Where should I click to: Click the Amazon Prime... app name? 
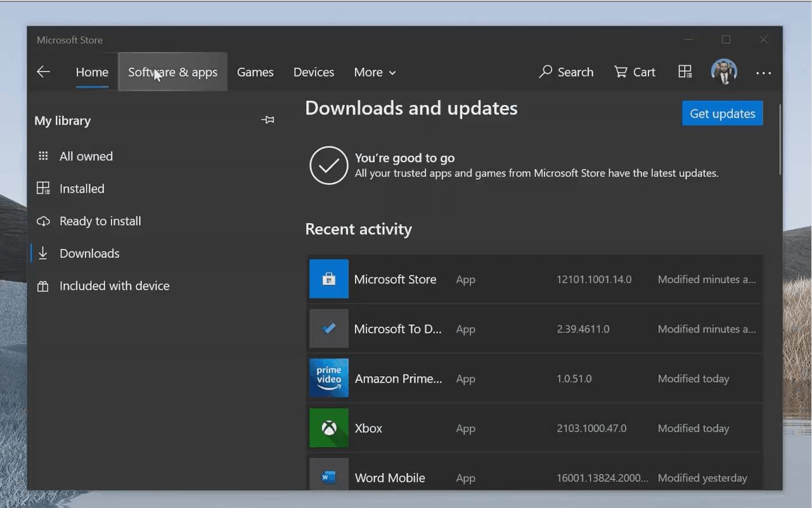point(399,379)
